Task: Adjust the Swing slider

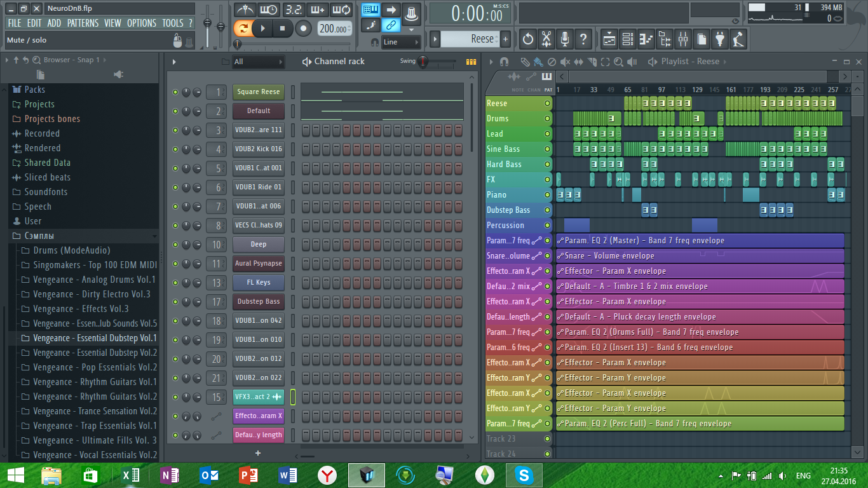Action: pyautogui.click(x=438, y=62)
